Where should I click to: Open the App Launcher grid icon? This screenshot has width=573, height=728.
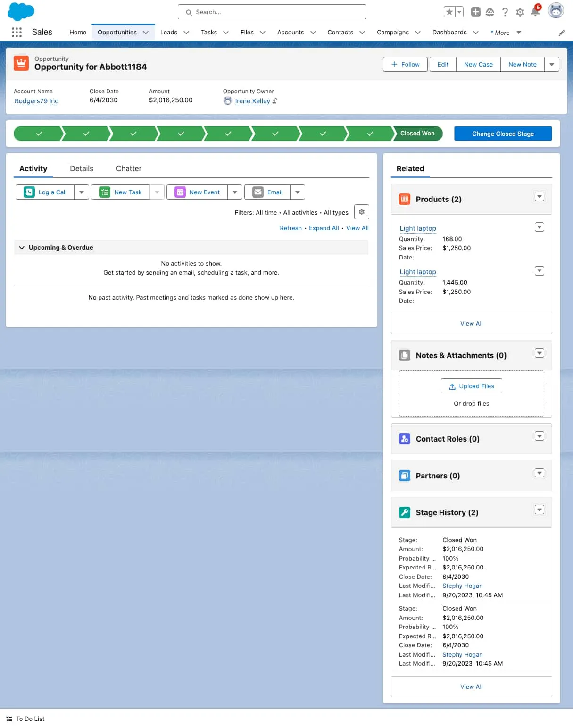point(17,32)
